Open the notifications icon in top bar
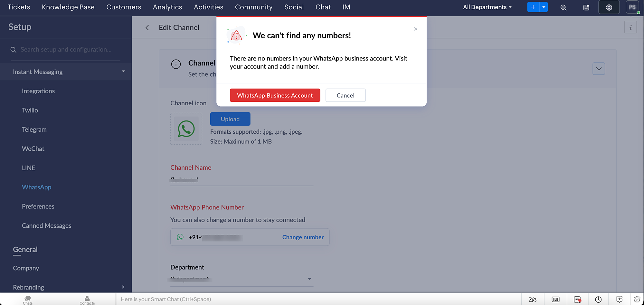Screen dimensions: 644x305 [586, 7]
